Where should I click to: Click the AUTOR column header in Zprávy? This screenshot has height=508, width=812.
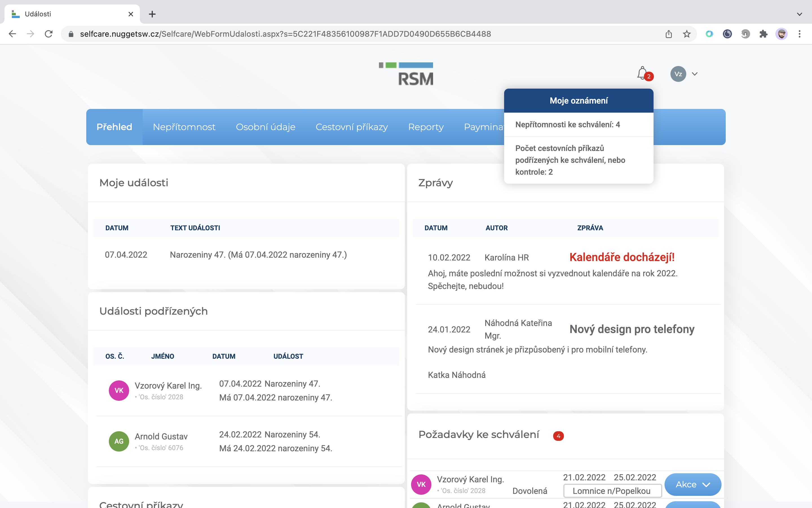(x=497, y=228)
